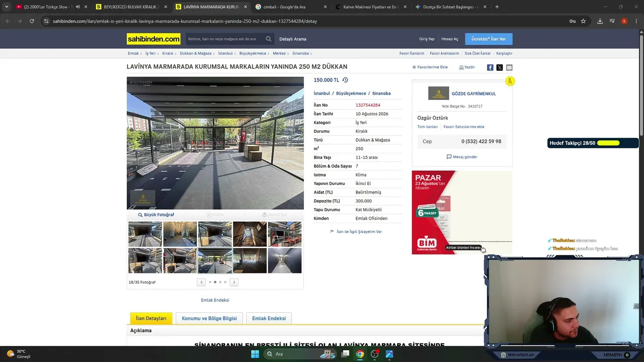644x362 pixels.
Task: Switch to the BEYLİKDÜZÜ BULVAR KİRALIK tab
Action: pyautogui.click(x=131, y=7)
